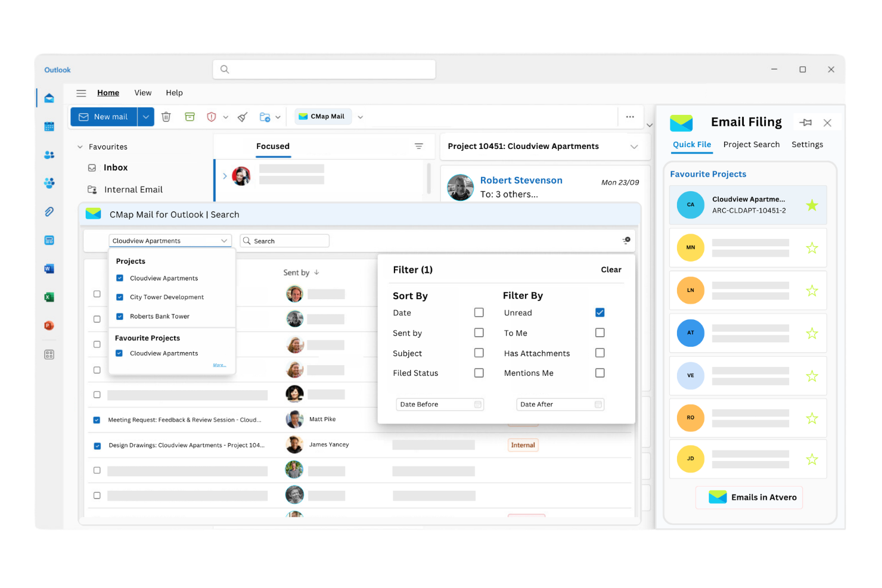Viewport: 882px width, 588px height.
Task: Uncheck the Meeting Request email row checkbox
Action: click(97, 420)
